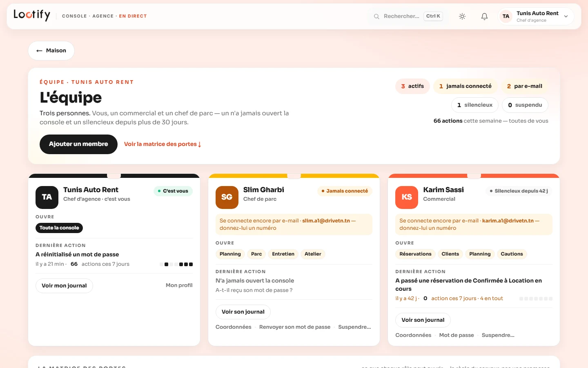Open the Voir la matrice des portes link
The image size is (588, 368).
tap(163, 144)
